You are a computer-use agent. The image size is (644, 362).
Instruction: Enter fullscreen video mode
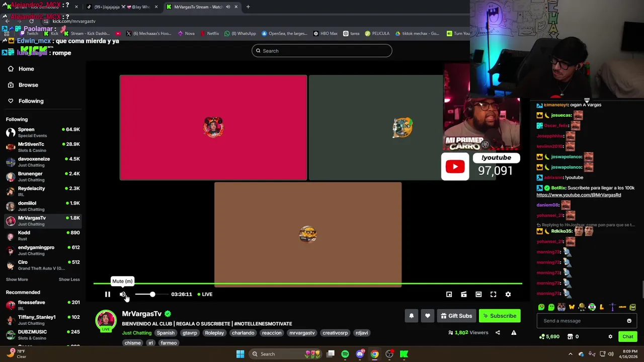coord(493,294)
